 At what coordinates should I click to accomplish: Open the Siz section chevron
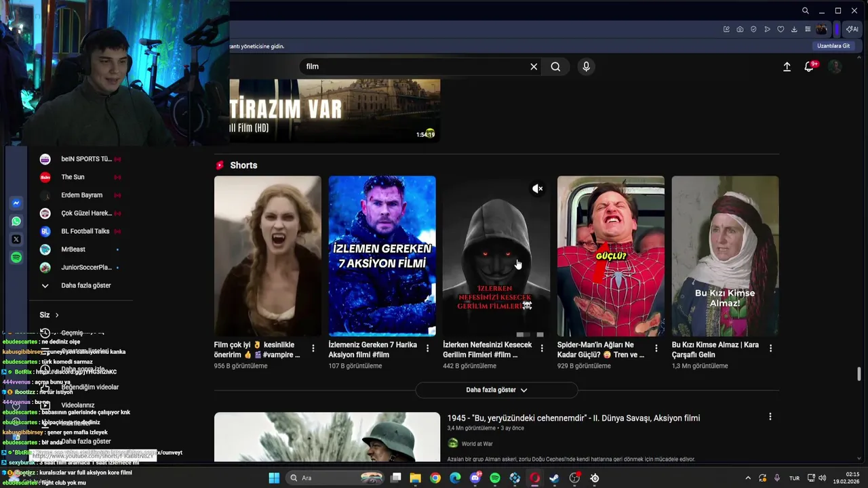[57, 315]
